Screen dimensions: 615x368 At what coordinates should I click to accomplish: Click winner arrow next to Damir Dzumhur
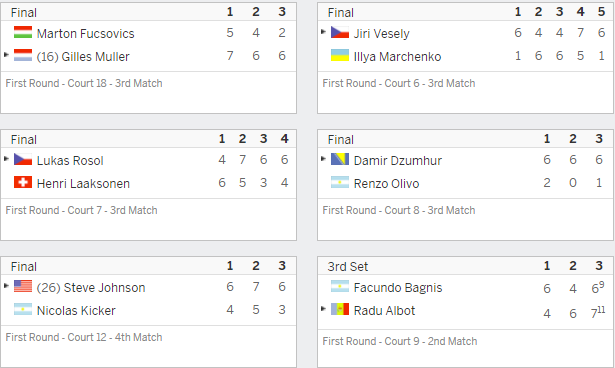pyautogui.click(x=323, y=158)
